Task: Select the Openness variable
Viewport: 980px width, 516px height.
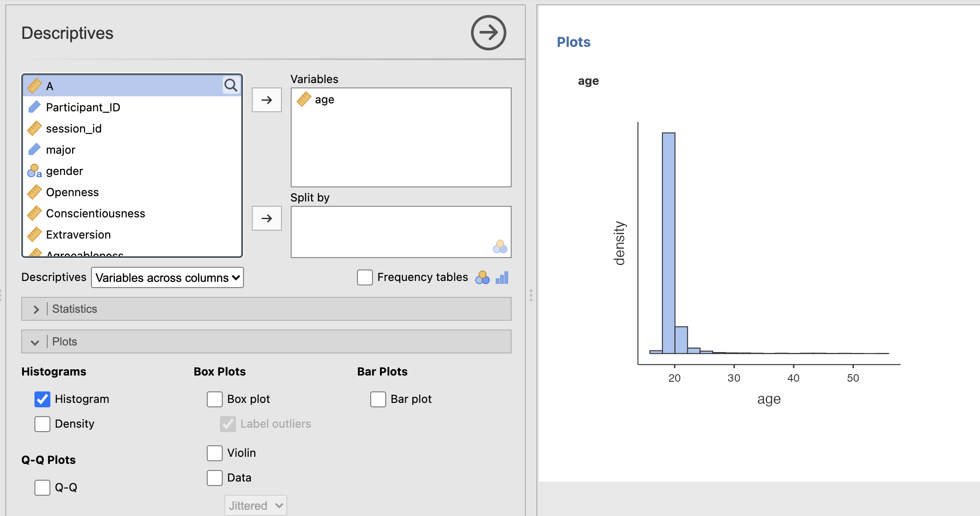Action: coord(132,192)
